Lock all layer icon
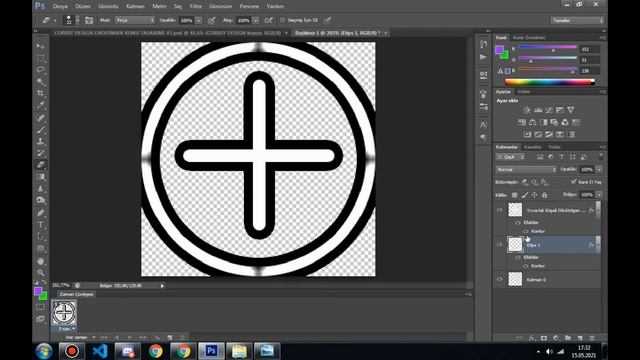Screen dimensions: 640x360 (x=544, y=195)
